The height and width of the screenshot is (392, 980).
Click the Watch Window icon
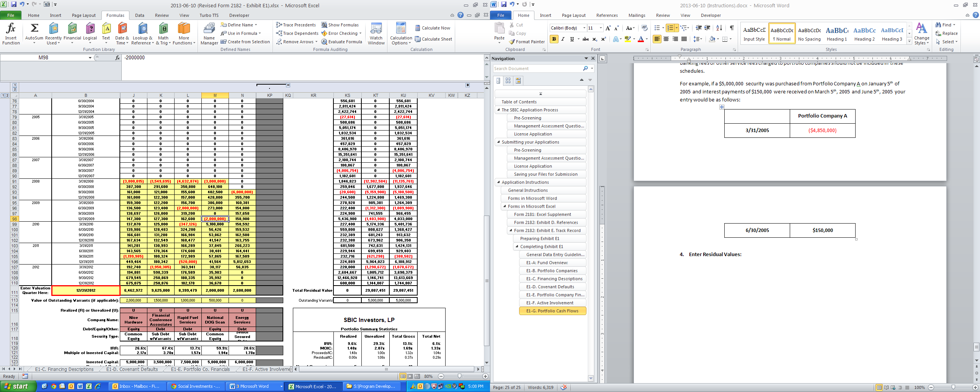(x=376, y=33)
